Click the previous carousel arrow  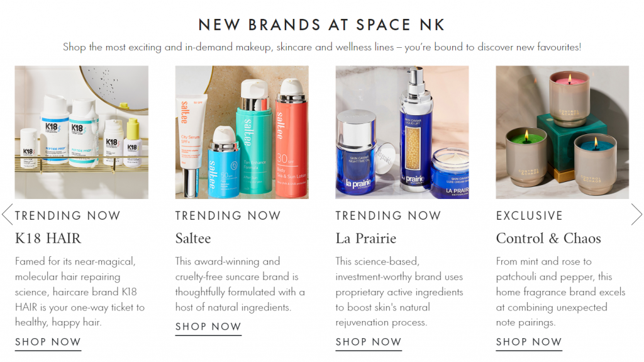(x=8, y=214)
